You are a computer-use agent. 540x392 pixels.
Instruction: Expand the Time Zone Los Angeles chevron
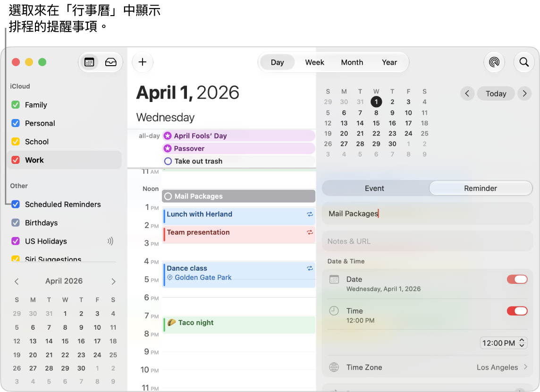(x=525, y=367)
